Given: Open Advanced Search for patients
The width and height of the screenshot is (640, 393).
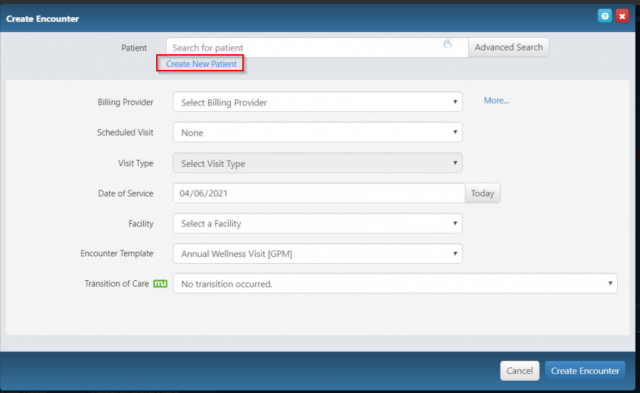Looking at the screenshot, I should click(x=509, y=47).
